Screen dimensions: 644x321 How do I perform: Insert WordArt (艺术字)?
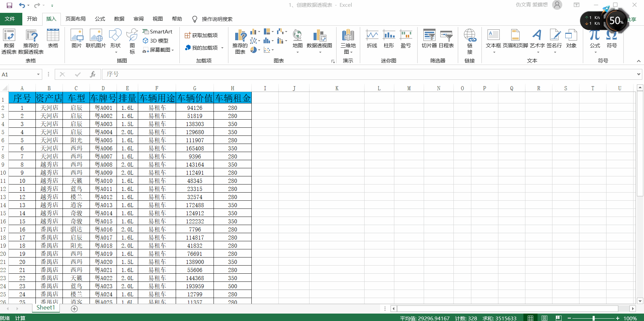point(537,41)
